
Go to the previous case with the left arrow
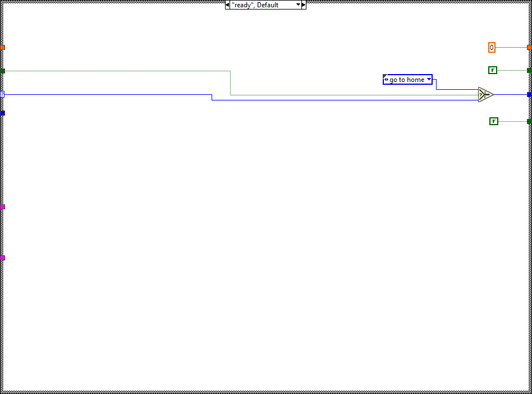point(227,5)
